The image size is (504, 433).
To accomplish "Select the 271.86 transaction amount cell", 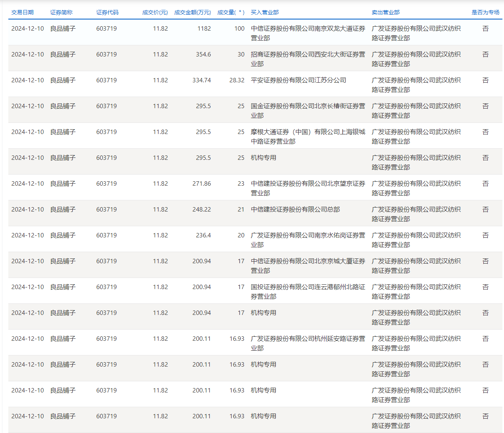I will 202,184.
